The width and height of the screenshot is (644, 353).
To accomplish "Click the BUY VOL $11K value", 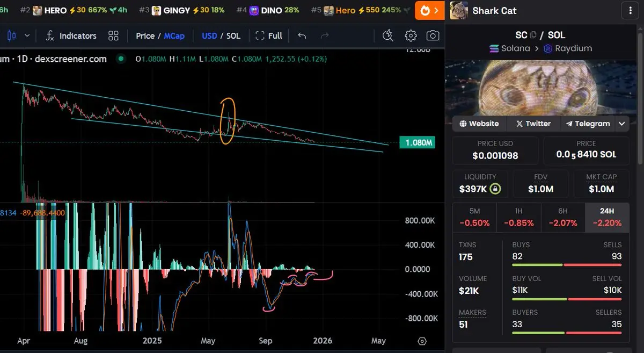I will 520,290.
